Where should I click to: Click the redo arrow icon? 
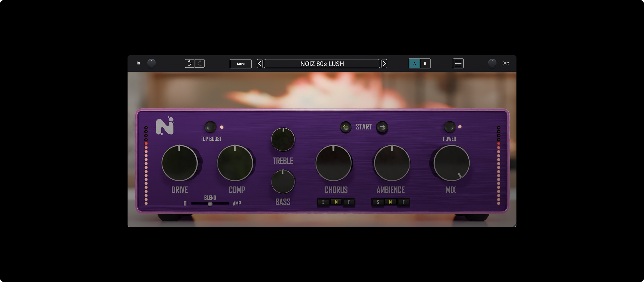200,63
